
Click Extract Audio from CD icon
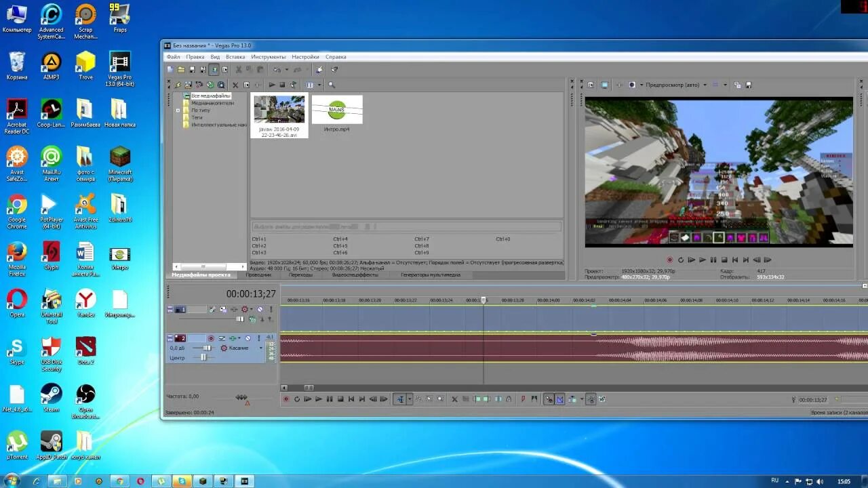210,85
